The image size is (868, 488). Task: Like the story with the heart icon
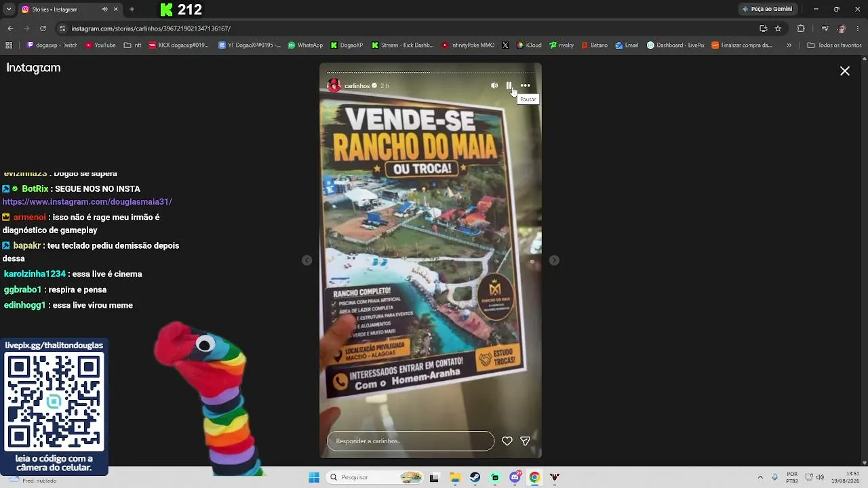(507, 441)
